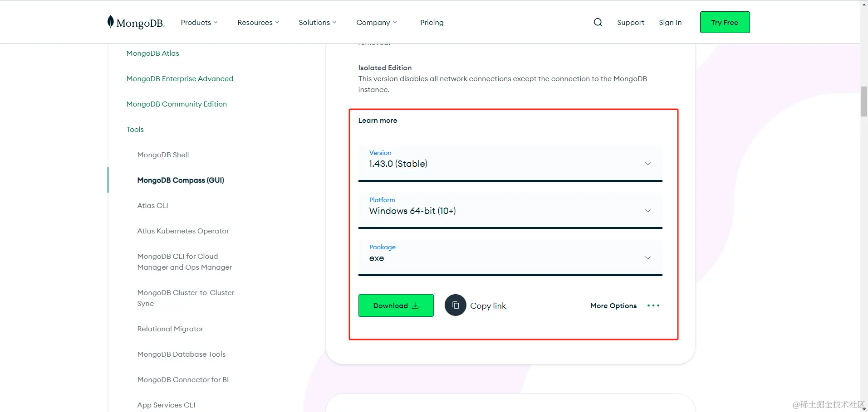Click the Copy link text
Screen dimensions: 868x412
click(488, 306)
